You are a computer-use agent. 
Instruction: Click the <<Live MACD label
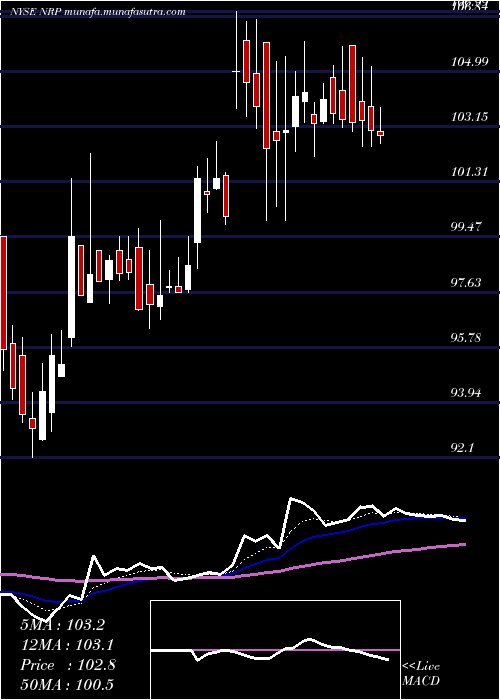[421, 674]
